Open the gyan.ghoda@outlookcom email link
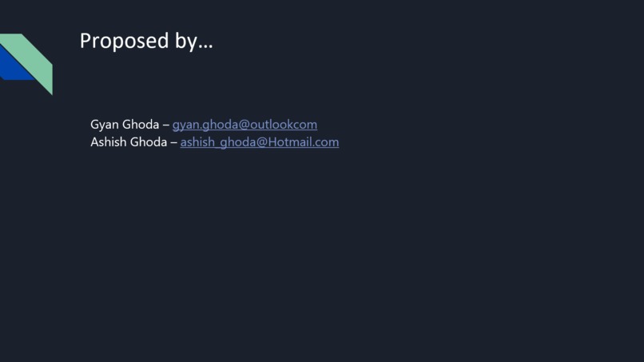 [x=244, y=125]
